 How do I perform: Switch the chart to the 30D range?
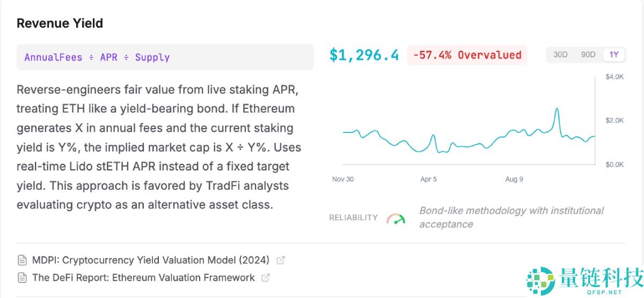coord(560,55)
